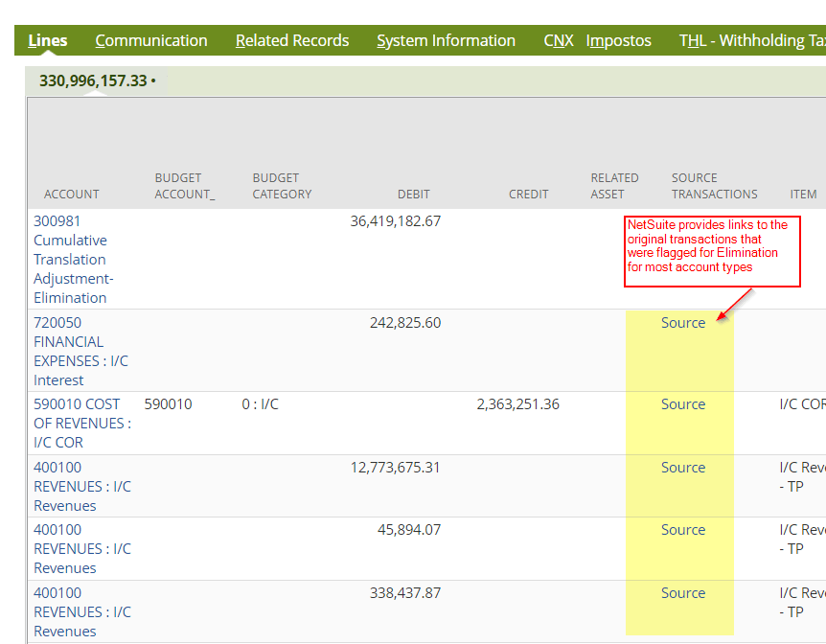Select debit amount 338,437.87
Image resolution: width=826 pixels, height=644 pixels.
click(x=405, y=593)
